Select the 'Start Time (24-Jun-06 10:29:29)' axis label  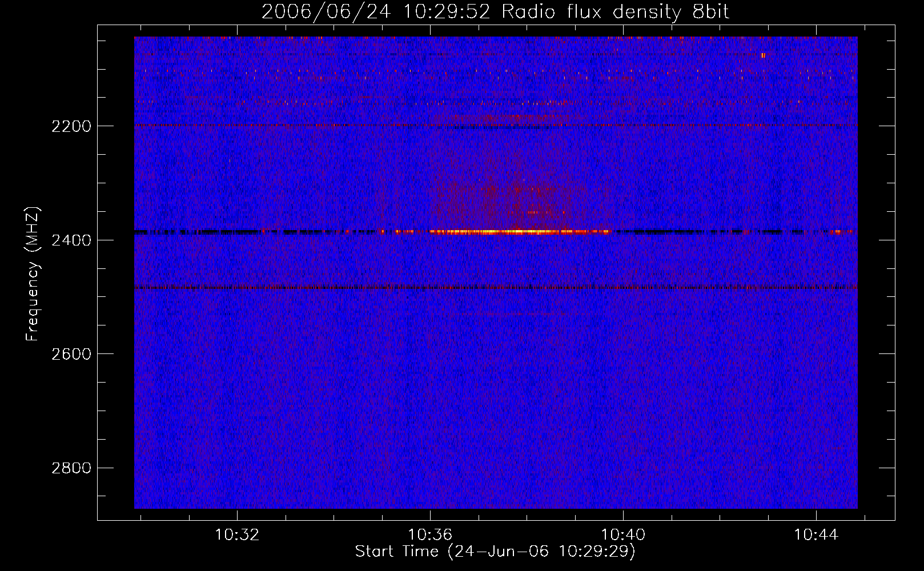(495, 552)
